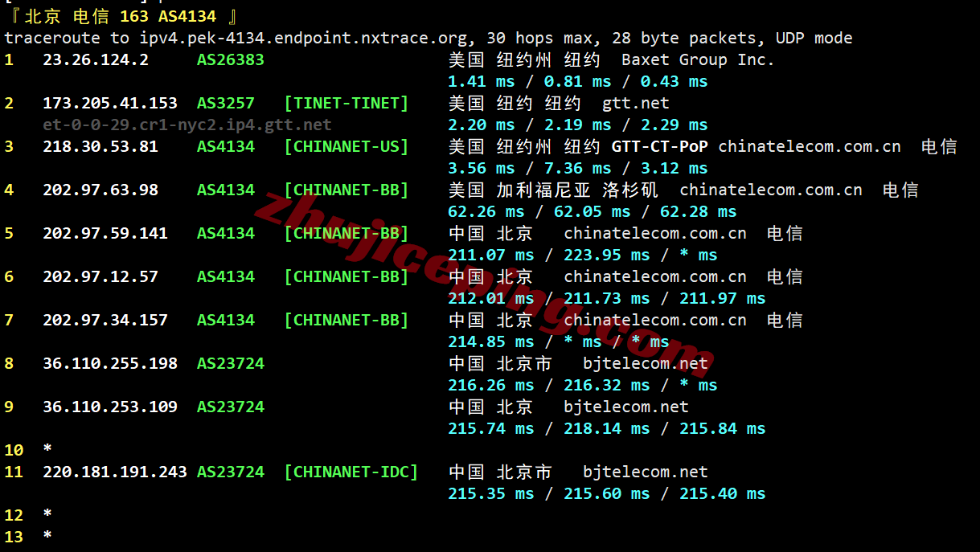The width and height of the screenshot is (980, 552).
Task: Click hop number 13
Action: (x=14, y=537)
